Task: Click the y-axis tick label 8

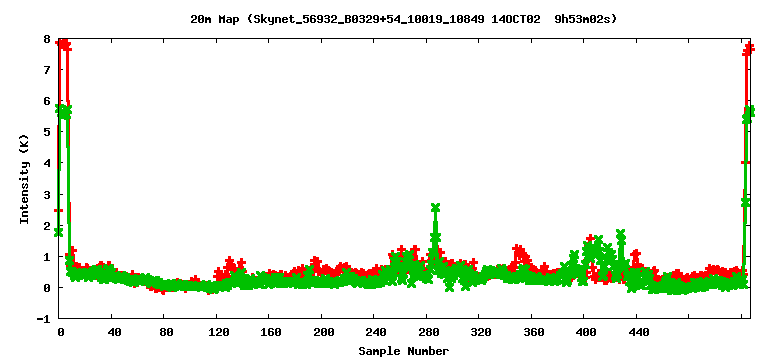Action: tap(47, 39)
